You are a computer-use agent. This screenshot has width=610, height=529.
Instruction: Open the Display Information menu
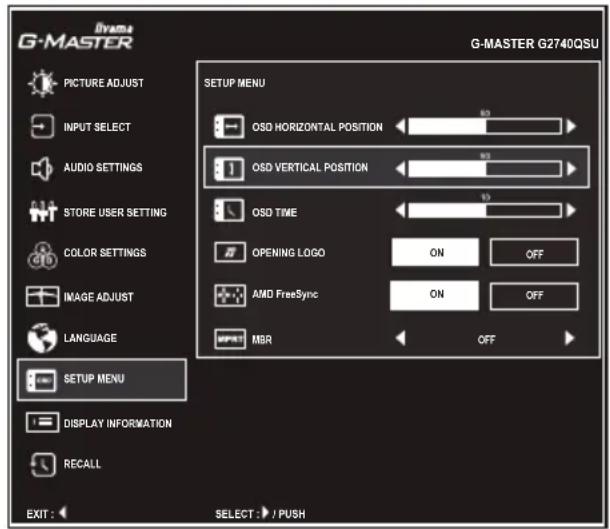coord(117,423)
